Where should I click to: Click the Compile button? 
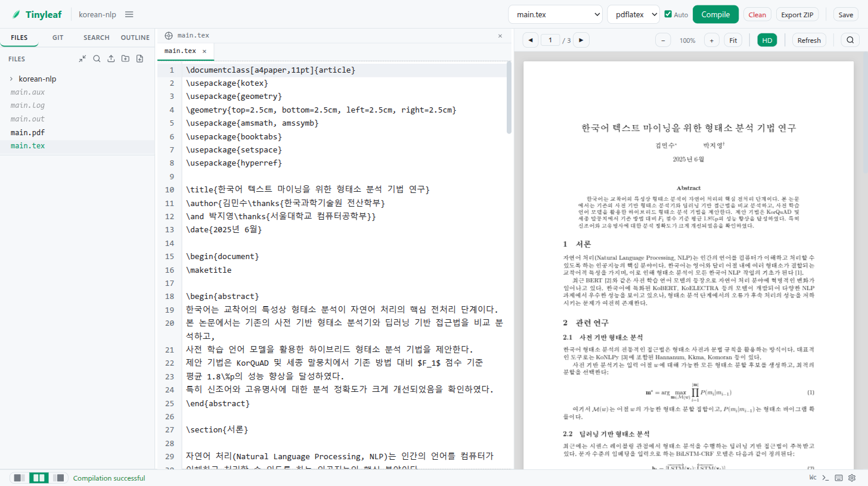click(715, 14)
